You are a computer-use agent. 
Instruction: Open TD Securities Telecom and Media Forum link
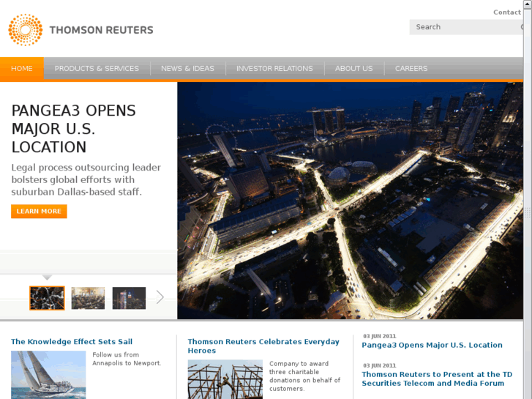pyautogui.click(x=437, y=379)
